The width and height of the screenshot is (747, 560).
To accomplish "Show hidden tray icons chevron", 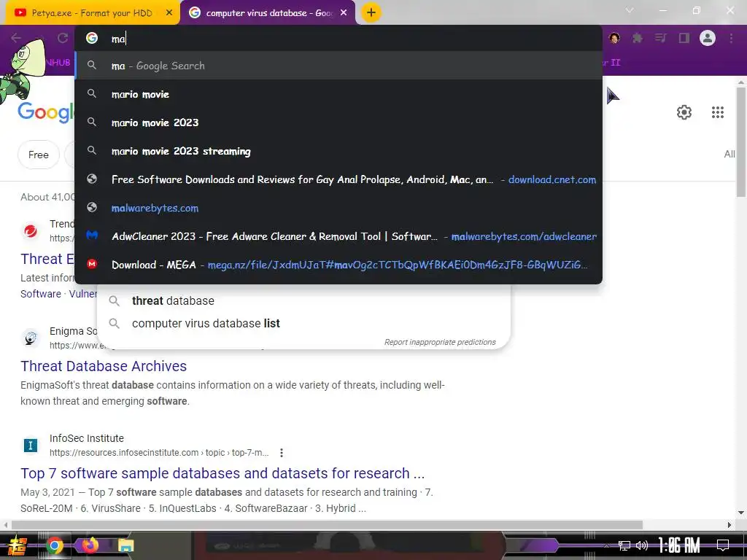I will coord(606,545).
